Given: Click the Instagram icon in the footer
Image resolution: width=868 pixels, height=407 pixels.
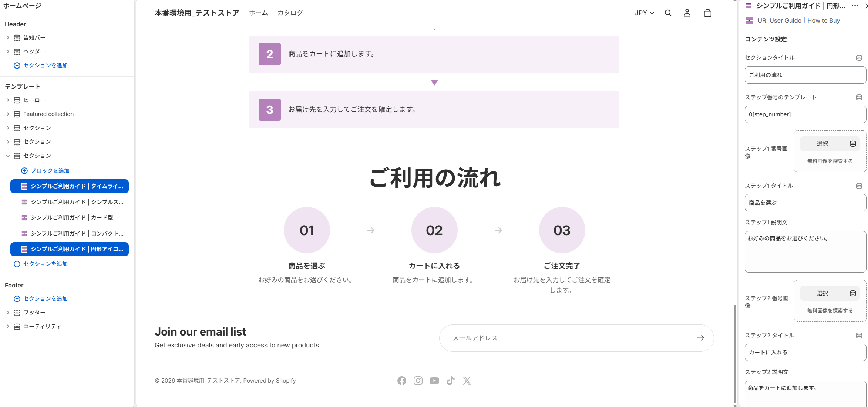Looking at the screenshot, I should (418, 380).
